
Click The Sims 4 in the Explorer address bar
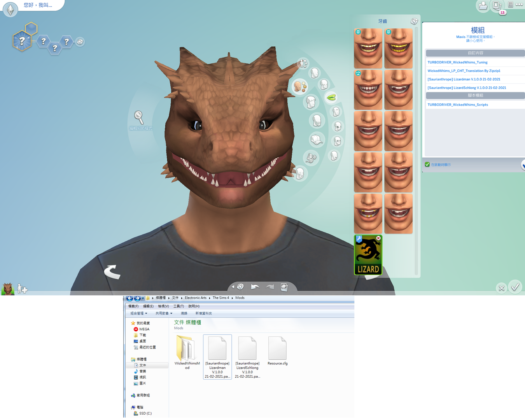point(221,298)
